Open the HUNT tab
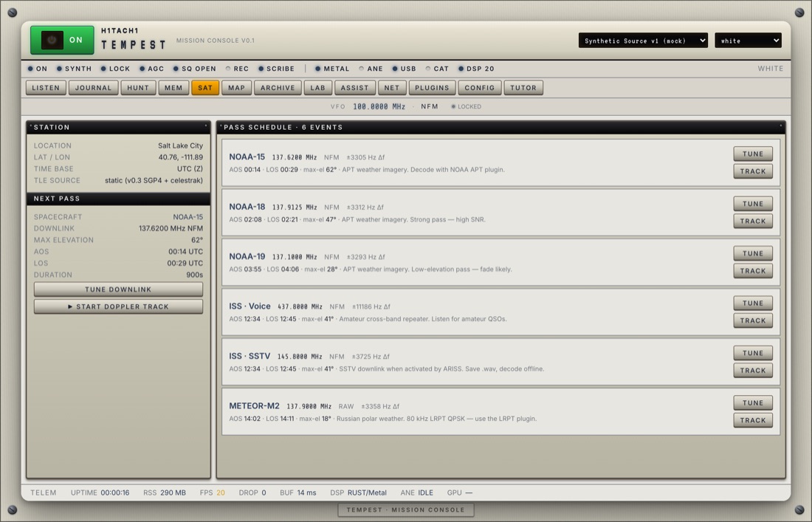This screenshot has height=522, width=812. (x=138, y=88)
